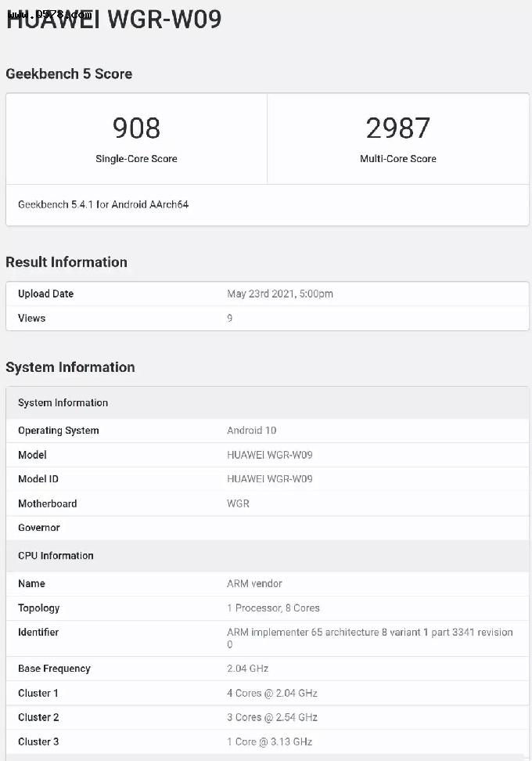The height and width of the screenshot is (761, 532).
Task: Select the Android 10 value
Action: [x=252, y=431]
